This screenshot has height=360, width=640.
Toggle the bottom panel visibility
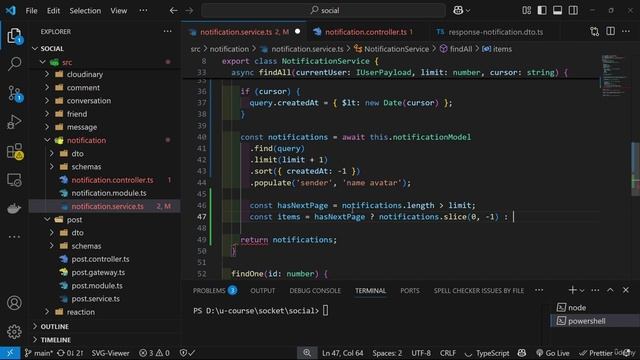558,10
